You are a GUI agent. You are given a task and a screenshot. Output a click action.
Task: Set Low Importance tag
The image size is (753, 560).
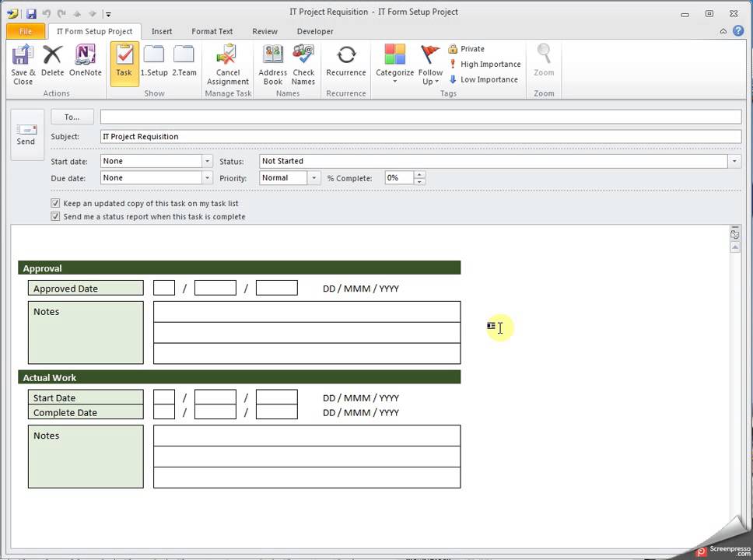pyautogui.click(x=484, y=79)
